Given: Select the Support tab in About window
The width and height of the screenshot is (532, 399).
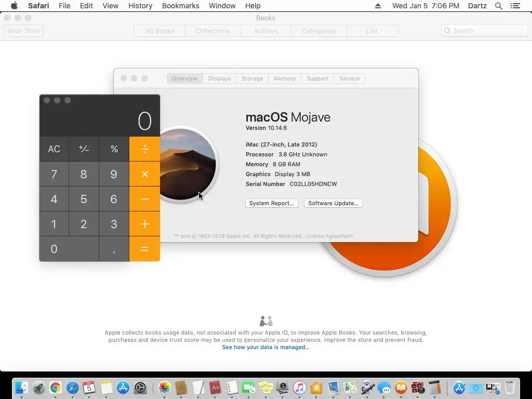Looking at the screenshot, I should pyautogui.click(x=317, y=78).
